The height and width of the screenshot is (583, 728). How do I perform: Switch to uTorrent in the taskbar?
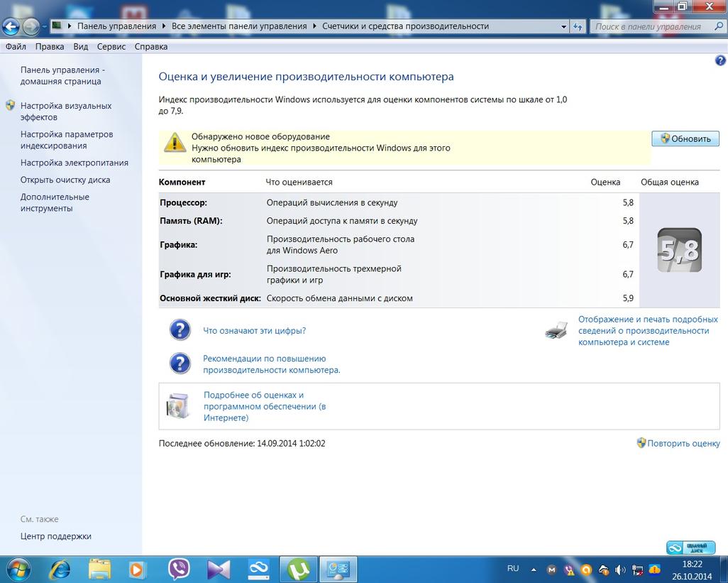click(299, 569)
